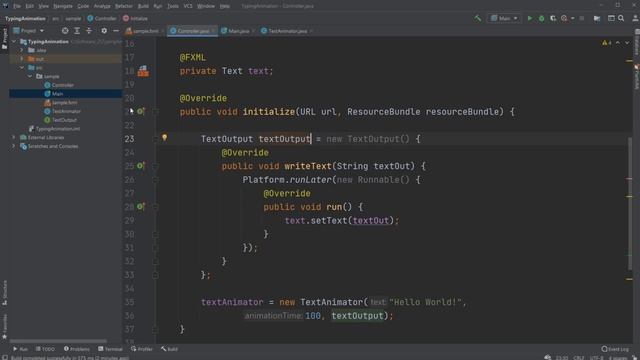The height and width of the screenshot is (360, 640).
Task: Open the TODO tool window
Action: click(x=45, y=349)
